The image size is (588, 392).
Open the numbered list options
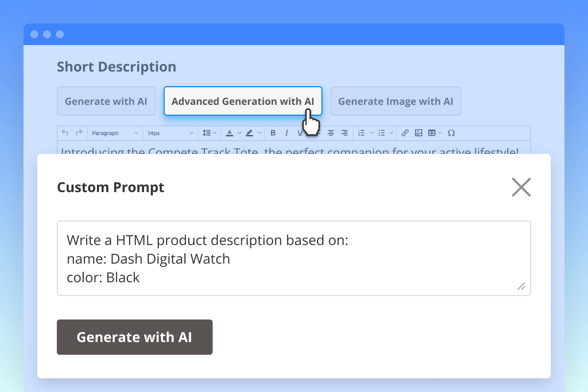(x=365, y=133)
